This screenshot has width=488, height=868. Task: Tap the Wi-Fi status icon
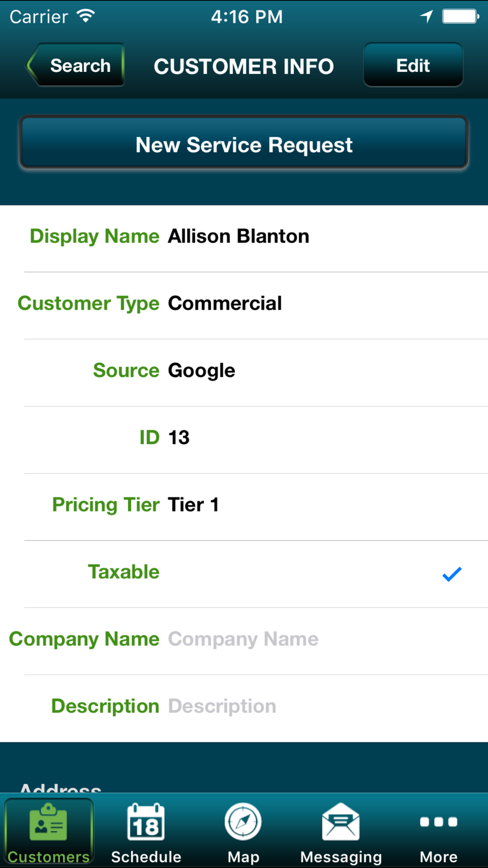click(x=86, y=16)
